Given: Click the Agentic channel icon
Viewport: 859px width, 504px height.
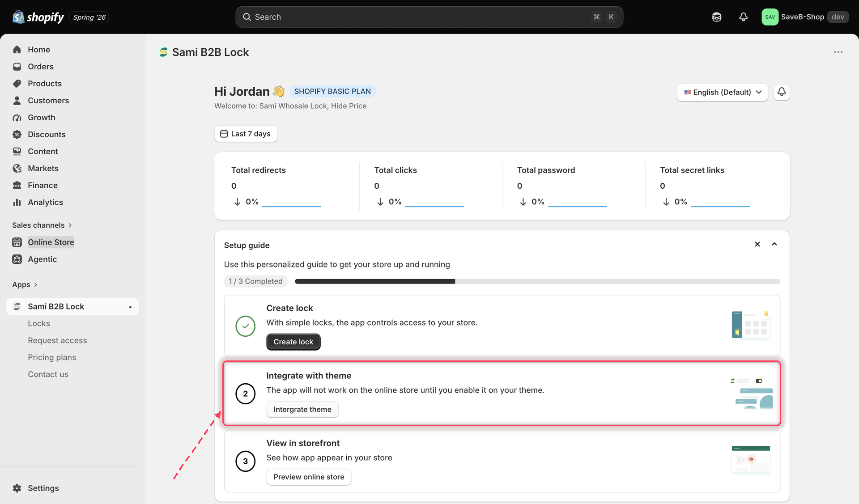Looking at the screenshot, I should 17,259.
